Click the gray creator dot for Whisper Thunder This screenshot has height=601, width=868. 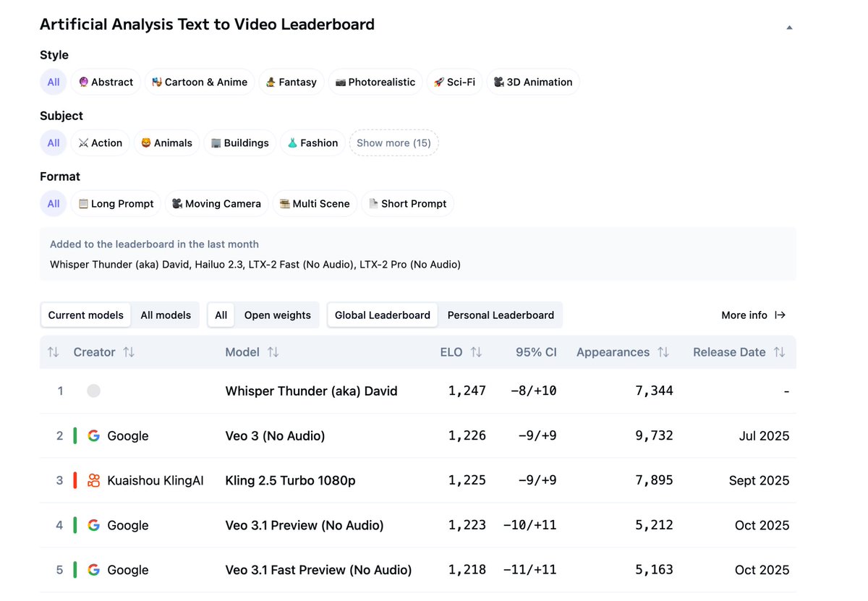(x=93, y=390)
